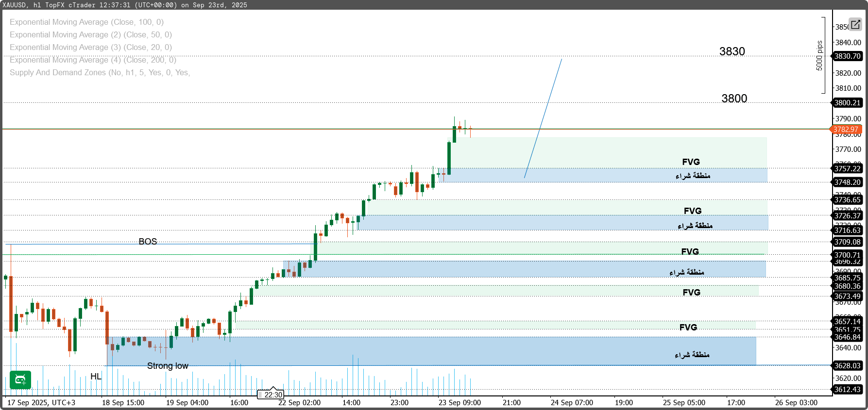Select the 3830 target text annotation
This screenshot has width=868, height=410.
coord(732,51)
